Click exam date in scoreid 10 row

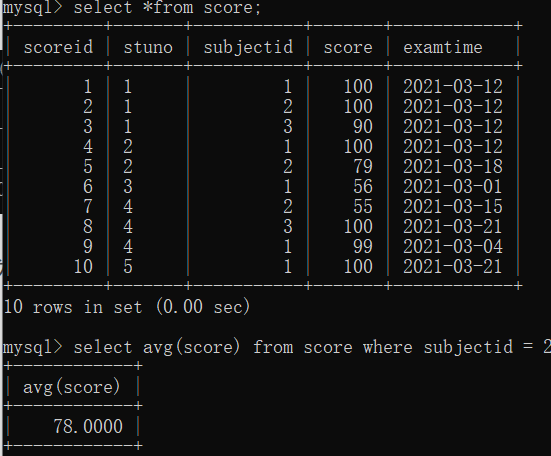coord(452,267)
